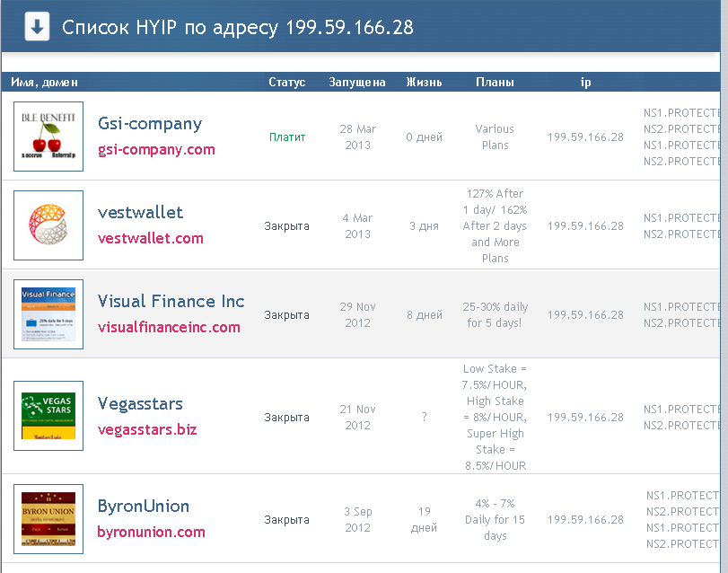
Task: Visit the vestwallet.com domain link
Action: click(151, 238)
